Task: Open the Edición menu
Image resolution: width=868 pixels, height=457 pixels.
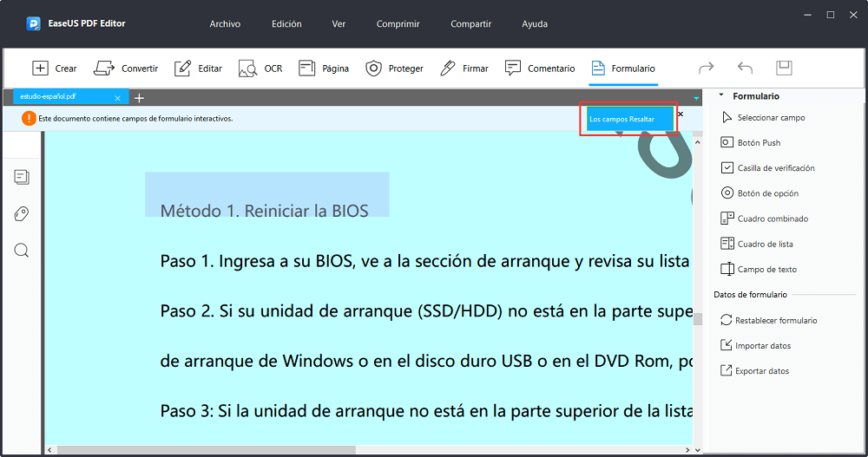Action: (286, 23)
